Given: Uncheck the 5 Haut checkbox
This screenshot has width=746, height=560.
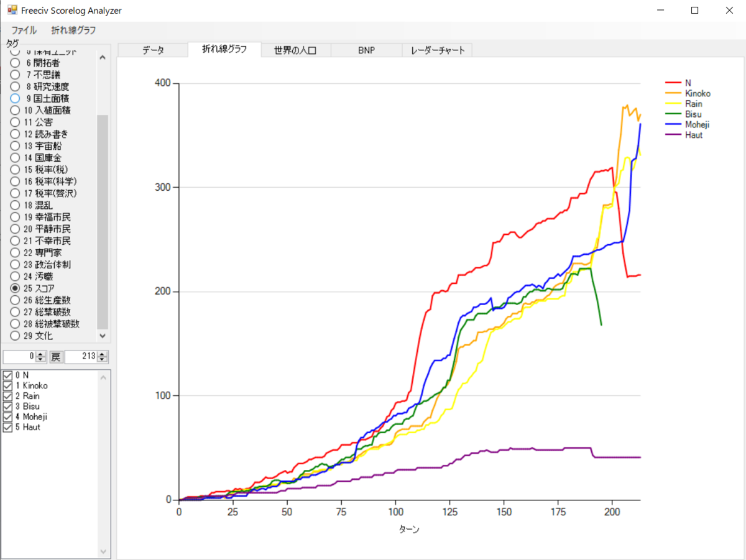Looking at the screenshot, I should [7, 428].
